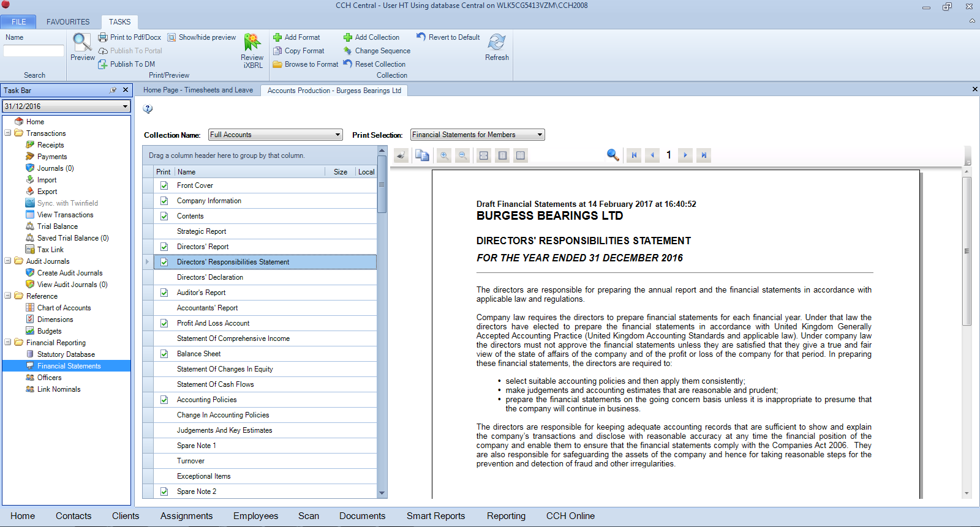Go to next page in preview
The height and width of the screenshot is (527, 980).
(685, 155)
